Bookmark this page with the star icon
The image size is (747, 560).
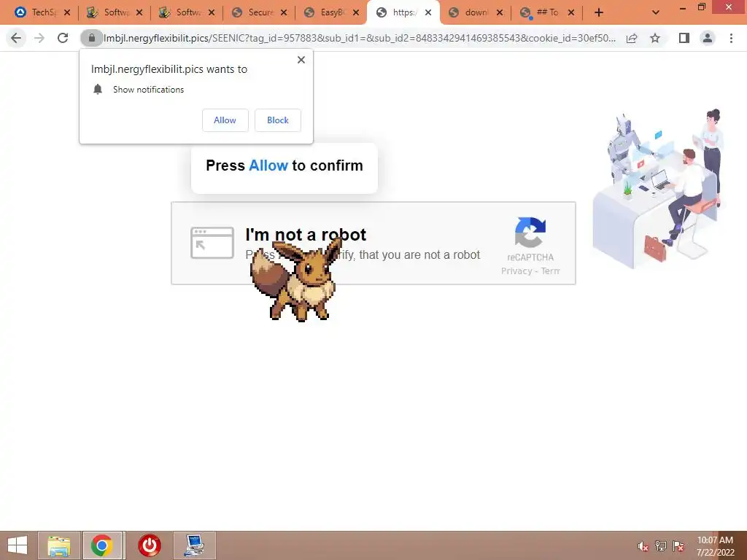(x=655, y=38)
